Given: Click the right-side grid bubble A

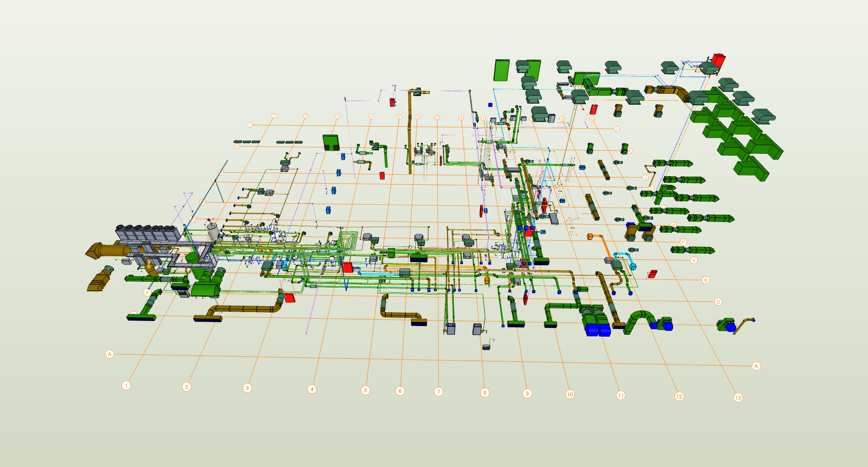Looking at the screenshot, I should [x=756, y=366].
